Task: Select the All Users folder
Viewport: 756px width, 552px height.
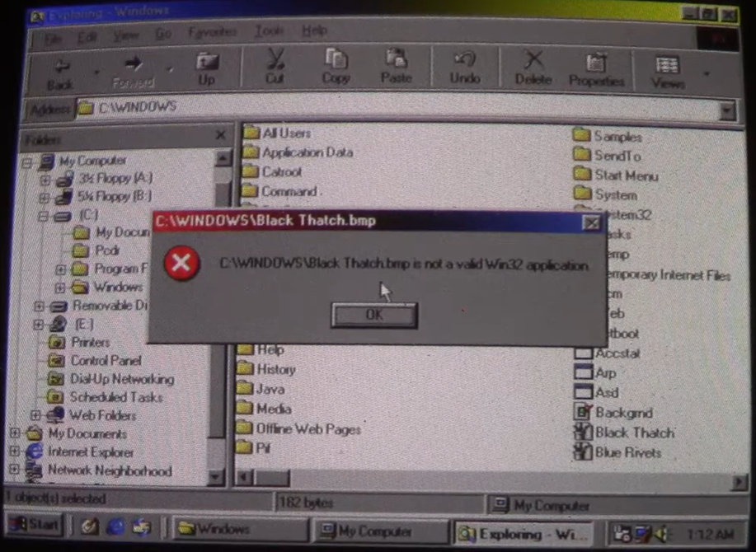Action: point(286,133)
